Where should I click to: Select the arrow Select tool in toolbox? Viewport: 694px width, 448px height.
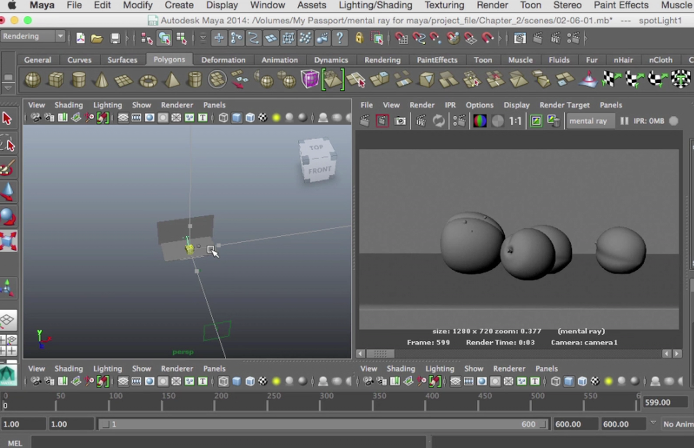click(x=8, y=119)
